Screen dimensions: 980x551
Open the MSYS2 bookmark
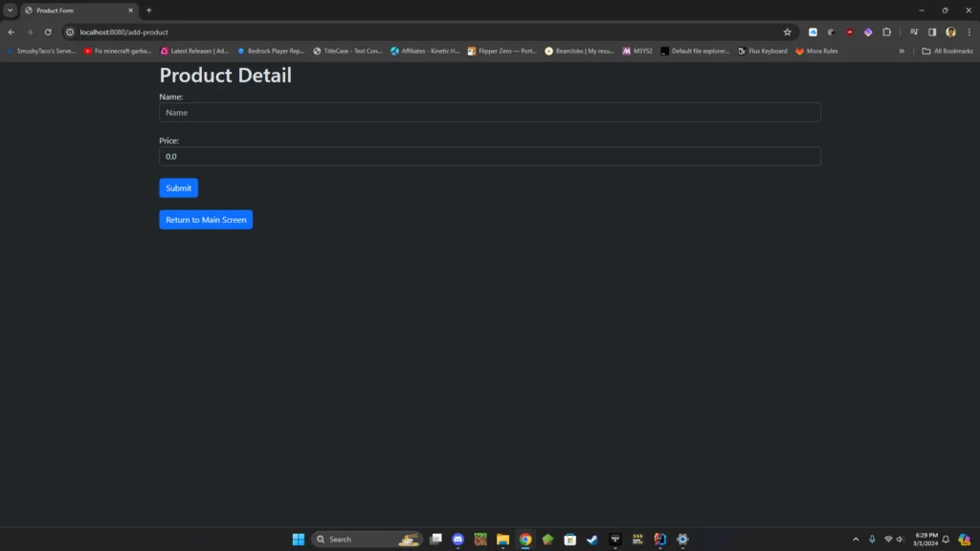tap(637, 52)
